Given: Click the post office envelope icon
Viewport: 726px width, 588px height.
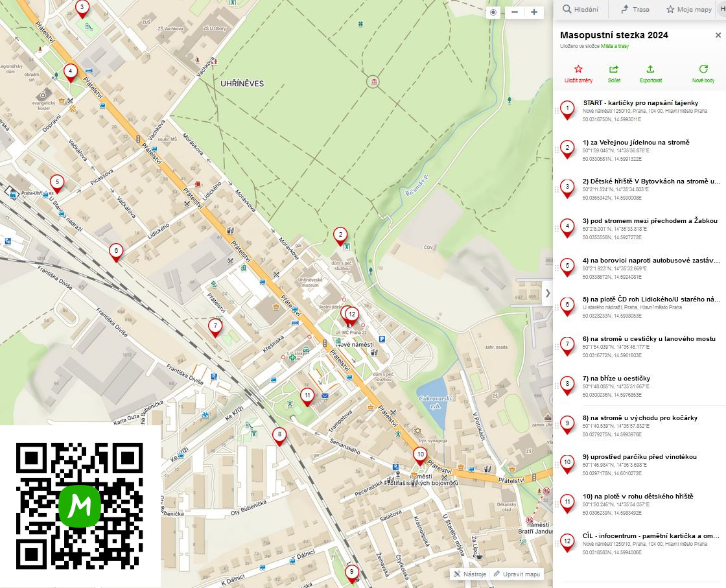Looking at the screenshot, I should pyautogui.click(x=325, y=396).
